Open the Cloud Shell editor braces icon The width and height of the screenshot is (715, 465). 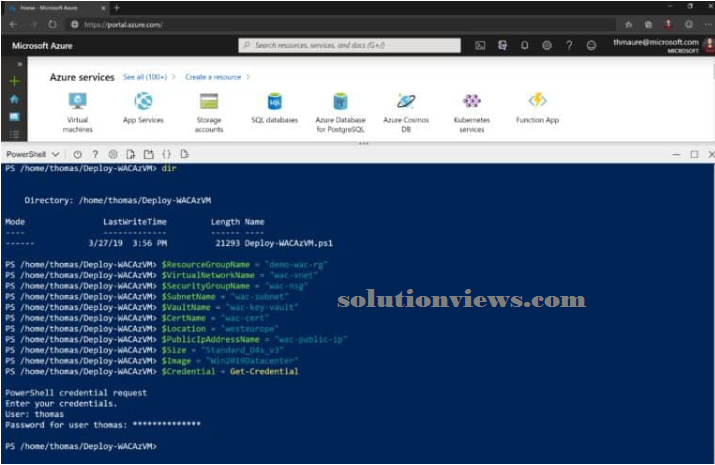click(166, 155)
